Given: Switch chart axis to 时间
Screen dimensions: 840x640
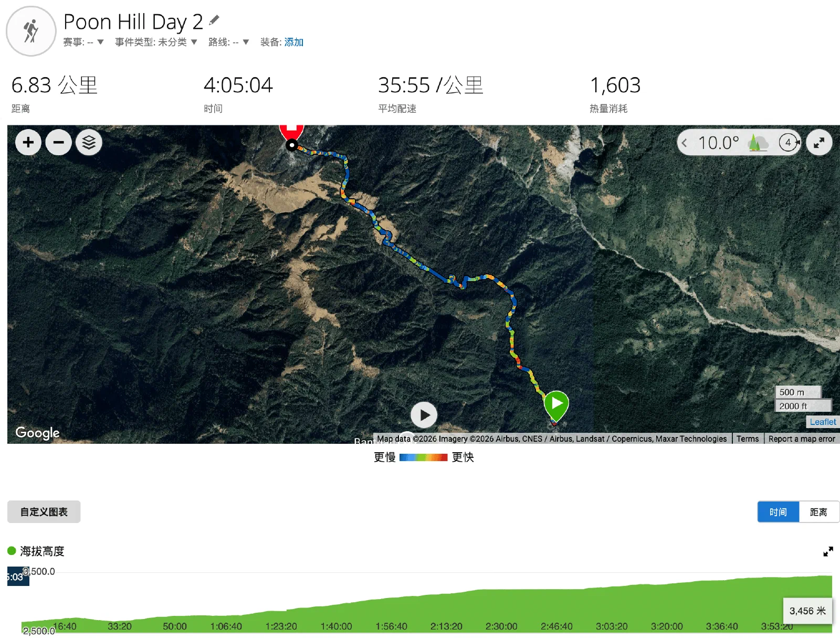Looking at the screenshot, I should (778, 512).
